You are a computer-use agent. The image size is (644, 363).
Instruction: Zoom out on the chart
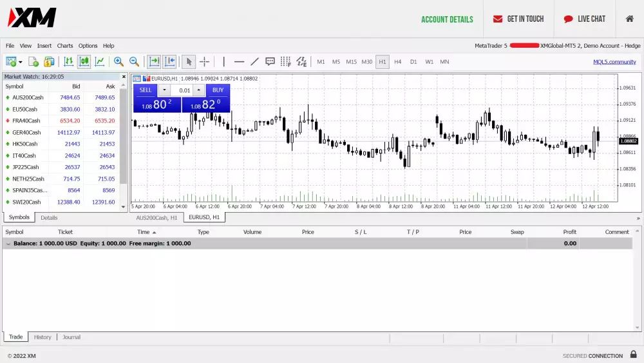click(x=134, y=62)
